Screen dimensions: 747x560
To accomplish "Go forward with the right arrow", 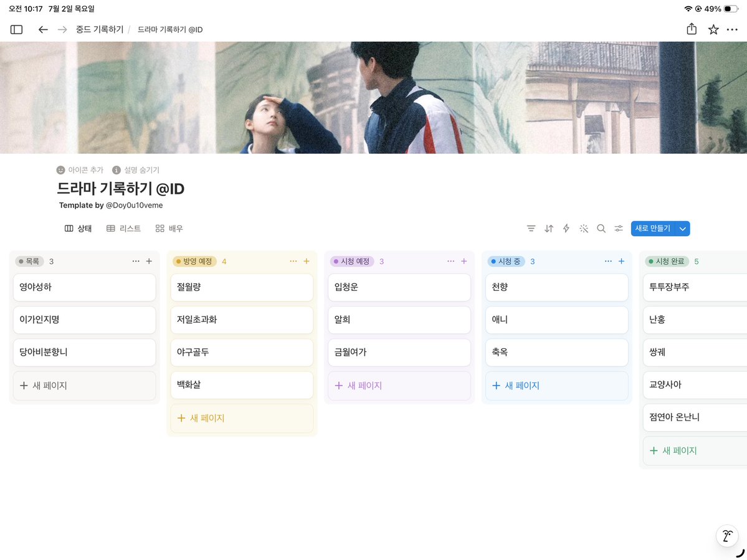I will click(62, 29).
